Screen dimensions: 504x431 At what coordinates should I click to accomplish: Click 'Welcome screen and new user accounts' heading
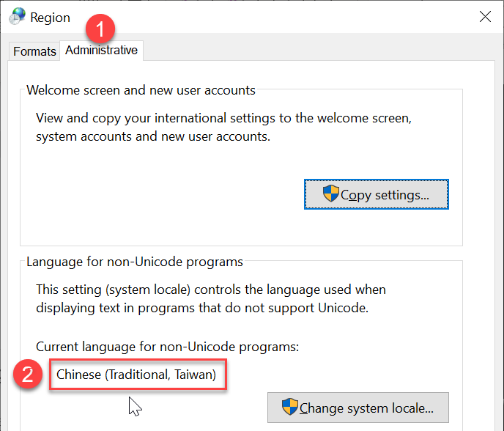(141, 90)
